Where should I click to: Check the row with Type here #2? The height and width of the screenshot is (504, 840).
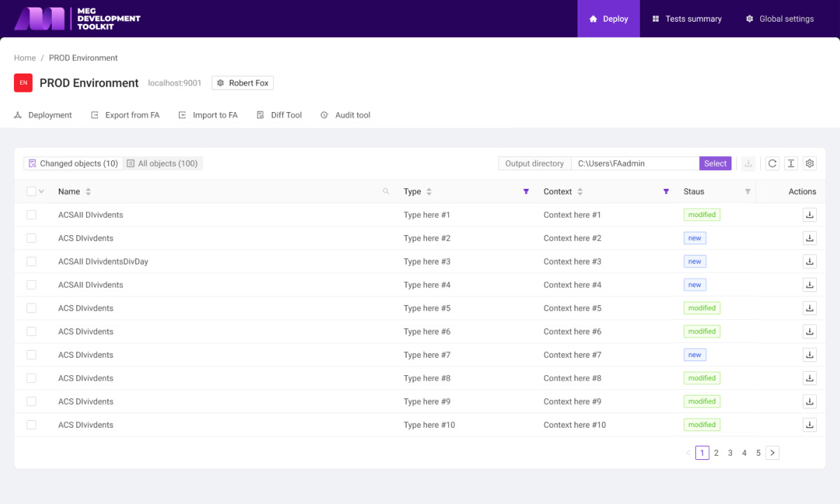[x=31, y=238]
